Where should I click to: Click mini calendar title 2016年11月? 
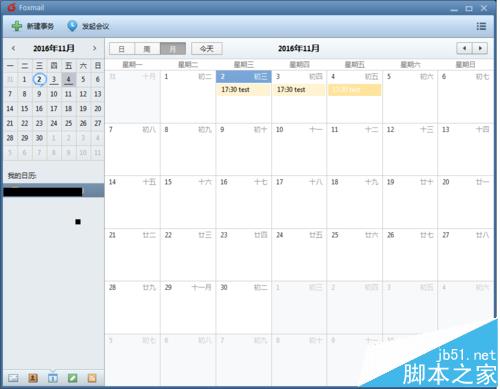tap(54, 48)
